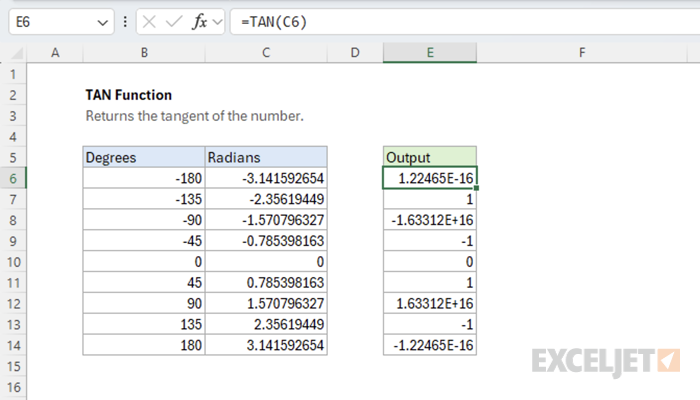
Task: Click output cell -1.22465E-16
Action: click(429, 346)
